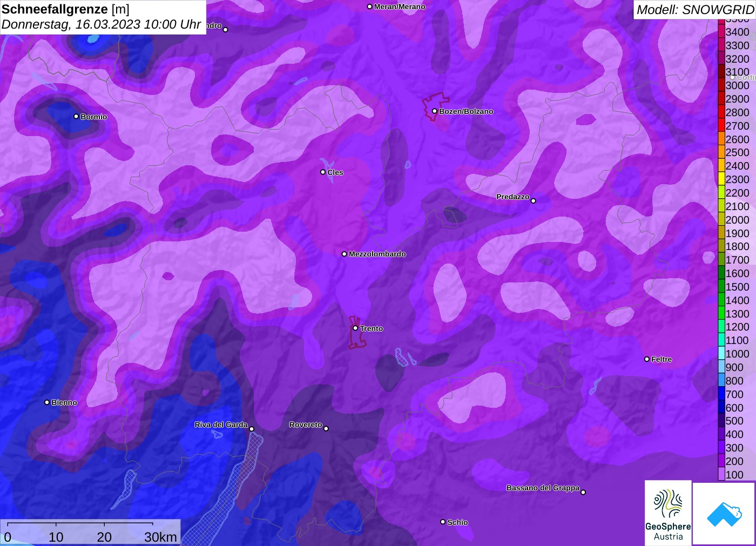Select the Bienno marker dot
756x546 pixels.
[47, 402]
